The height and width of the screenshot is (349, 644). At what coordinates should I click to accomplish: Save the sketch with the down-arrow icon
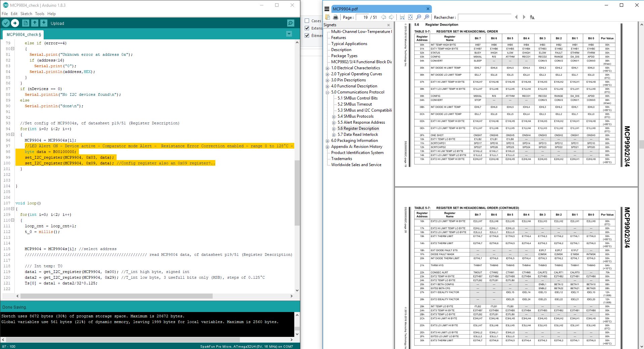coord(44,23)
